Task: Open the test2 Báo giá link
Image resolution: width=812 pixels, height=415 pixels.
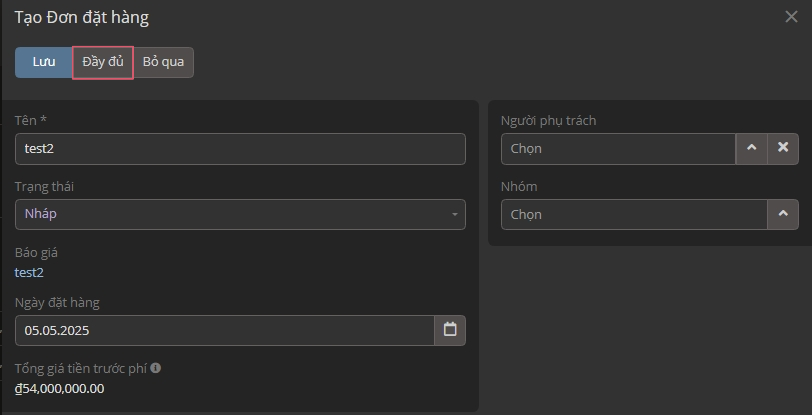Action: (29, 272)
